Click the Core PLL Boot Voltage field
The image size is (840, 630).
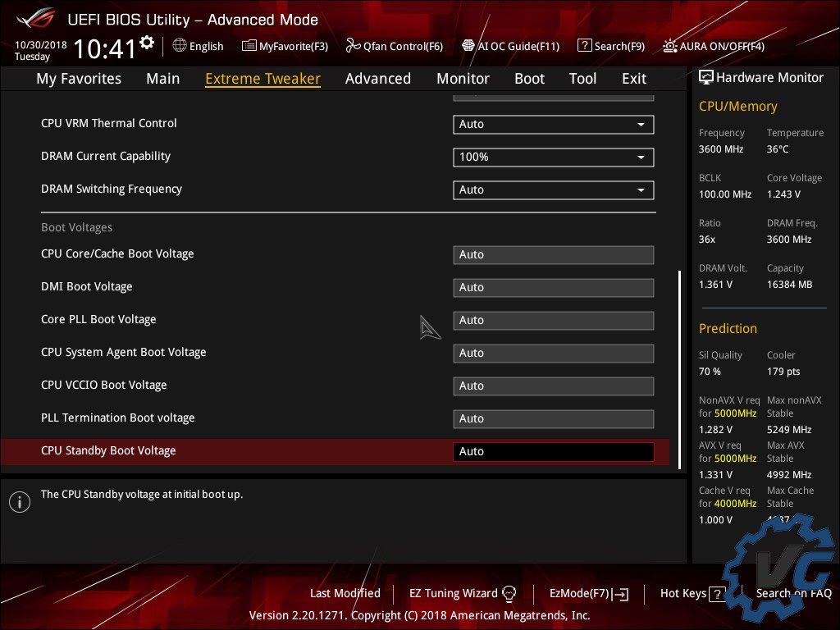point(554,321)
